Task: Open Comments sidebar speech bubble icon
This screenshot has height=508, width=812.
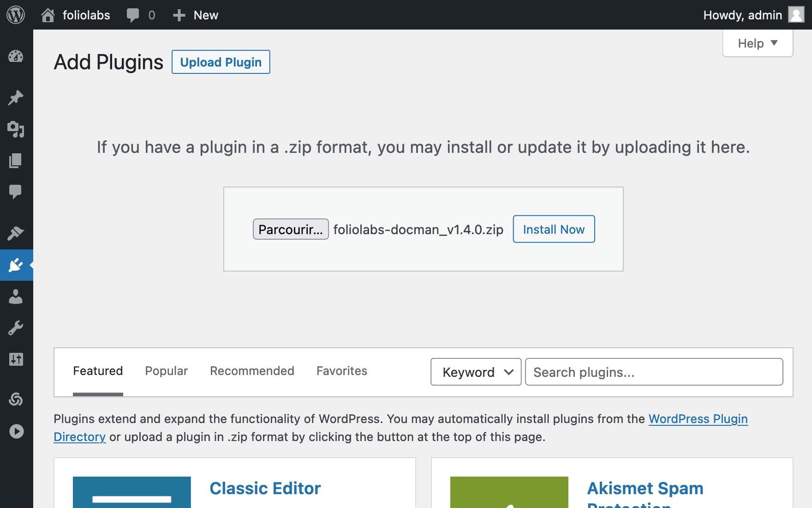Action: 16,192
